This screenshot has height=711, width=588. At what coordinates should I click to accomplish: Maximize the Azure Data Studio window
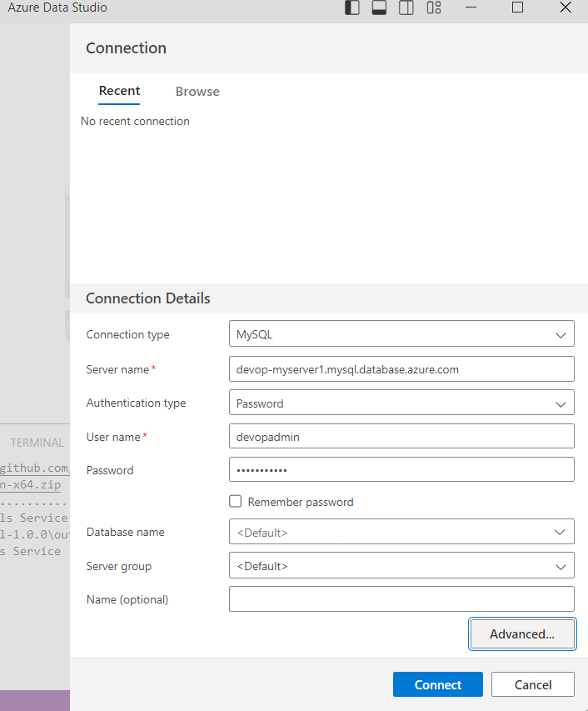517,8
